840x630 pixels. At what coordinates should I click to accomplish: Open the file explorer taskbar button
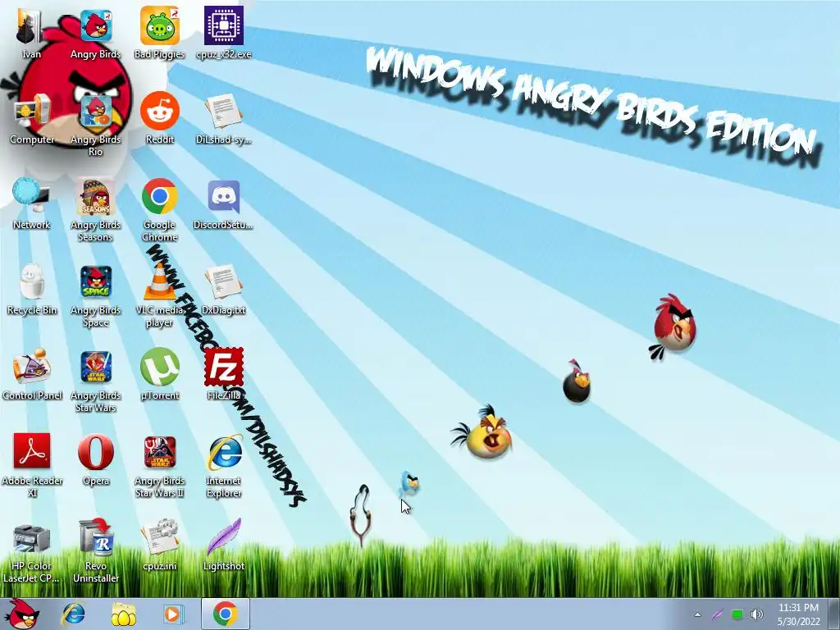coord(123,614)
